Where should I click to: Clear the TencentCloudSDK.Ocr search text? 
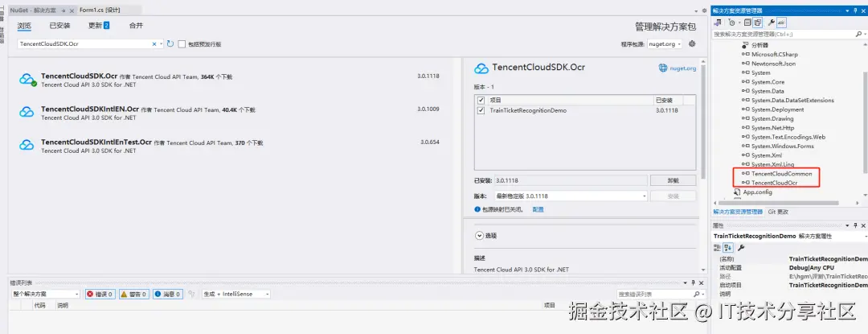click(154, 43)
